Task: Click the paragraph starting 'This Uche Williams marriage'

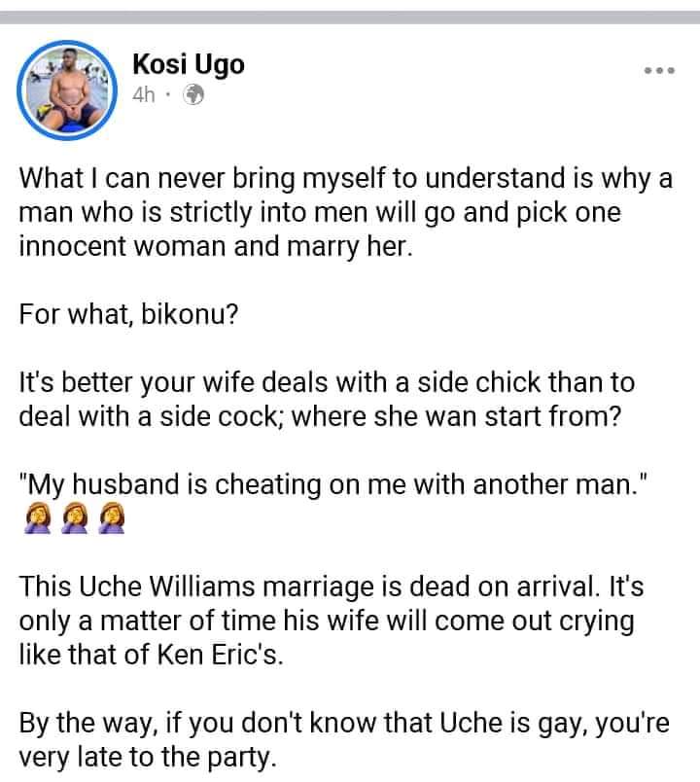Action: click(332, 621)
